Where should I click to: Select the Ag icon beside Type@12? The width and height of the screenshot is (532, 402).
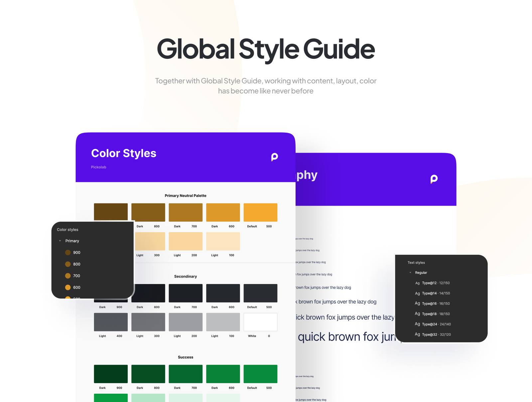click(417, 283)
